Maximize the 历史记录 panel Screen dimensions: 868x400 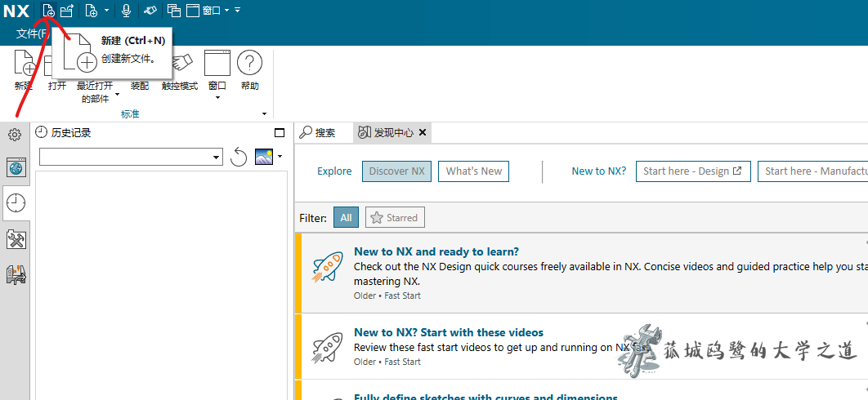[x=280, y=133]
